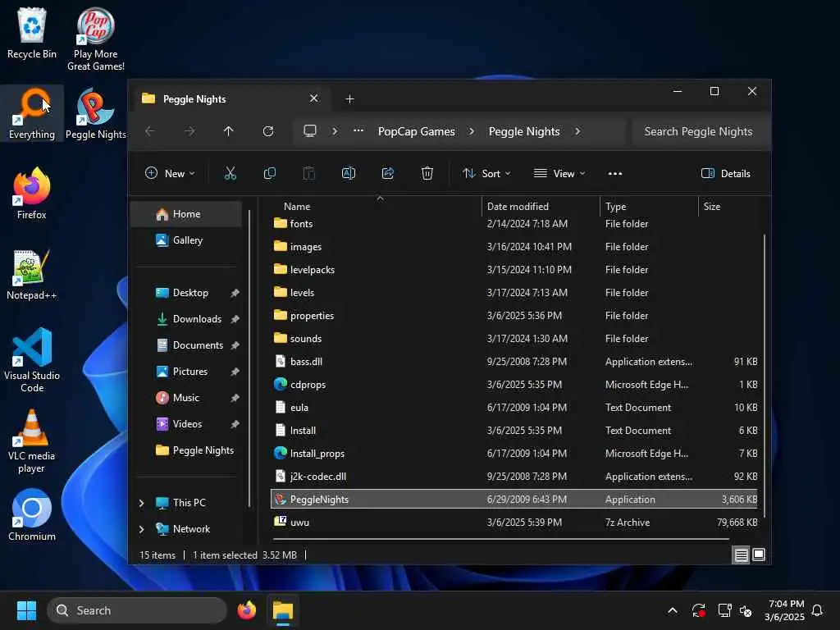Select the Notepad++ desktop shortcut
The image size is (840, 630).
point(32,274)
